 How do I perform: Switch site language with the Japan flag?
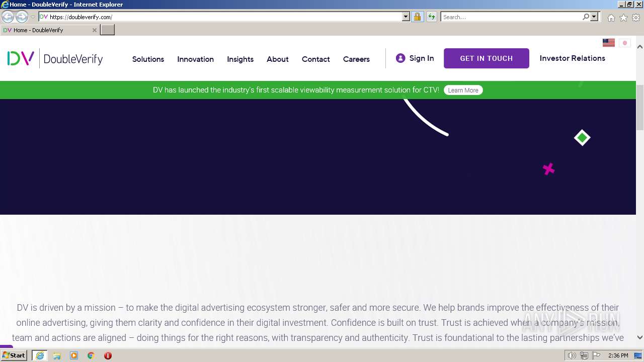click(625, 43)
